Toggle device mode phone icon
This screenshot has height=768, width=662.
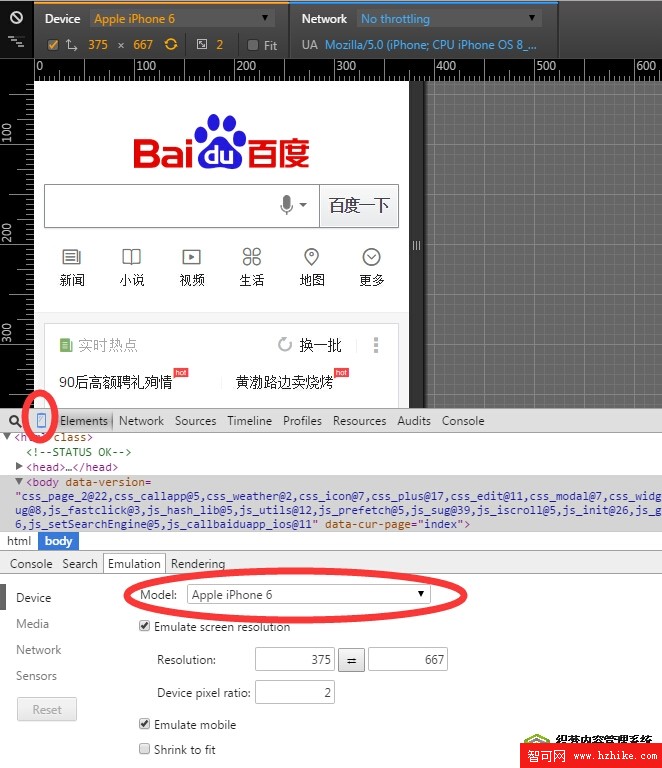[41, 420]
